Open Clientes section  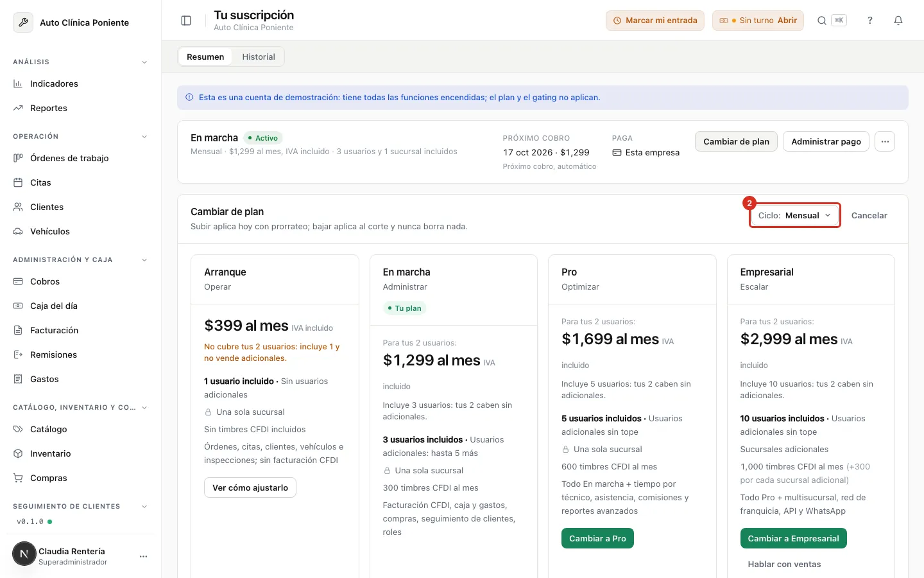coord(81,207)
